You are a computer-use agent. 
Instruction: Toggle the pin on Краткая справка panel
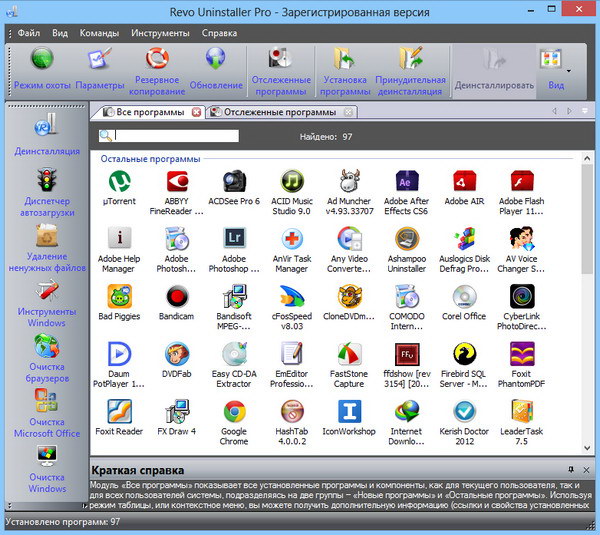(571, 469)
